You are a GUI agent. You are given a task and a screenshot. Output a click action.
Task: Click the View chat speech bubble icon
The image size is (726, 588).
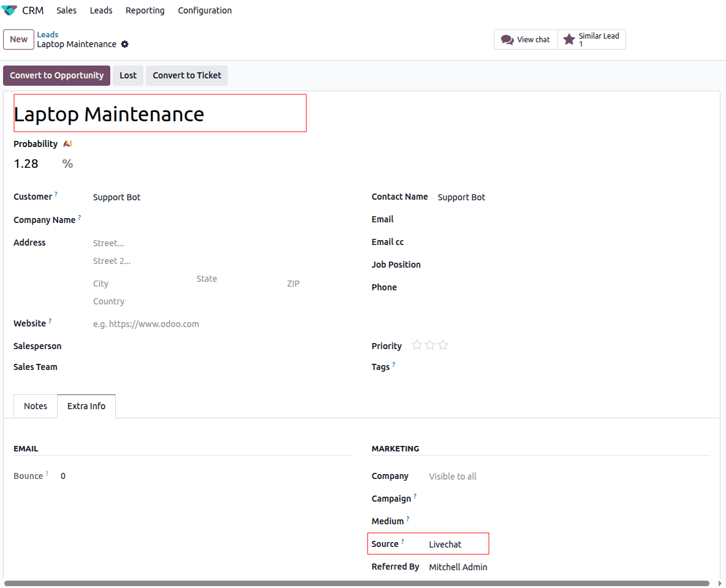507,40
